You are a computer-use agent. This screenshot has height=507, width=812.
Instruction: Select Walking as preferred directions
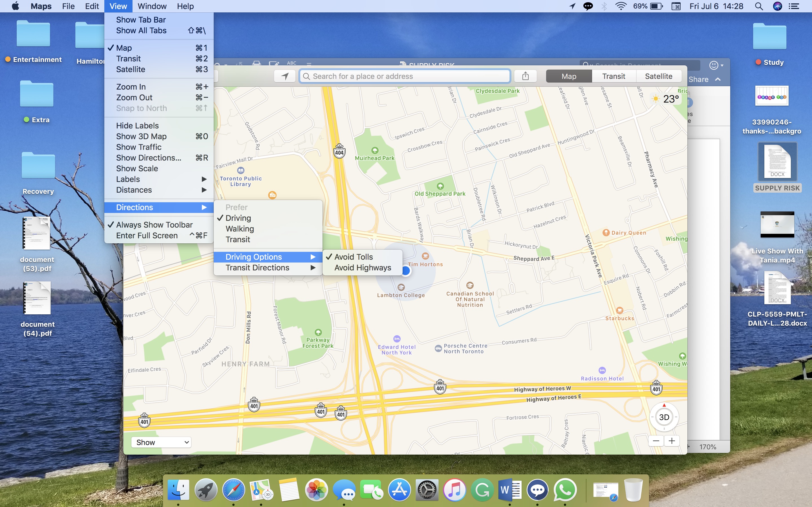tap(240, 229)
